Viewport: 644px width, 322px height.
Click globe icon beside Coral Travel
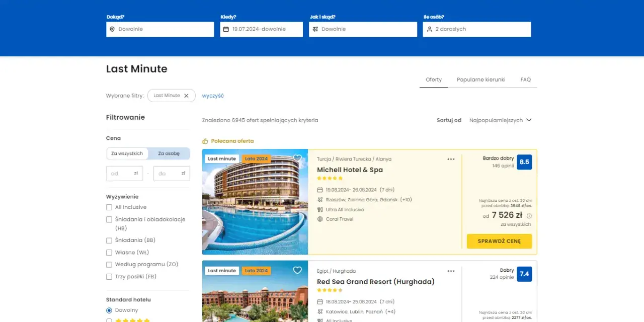click(320, 219)
